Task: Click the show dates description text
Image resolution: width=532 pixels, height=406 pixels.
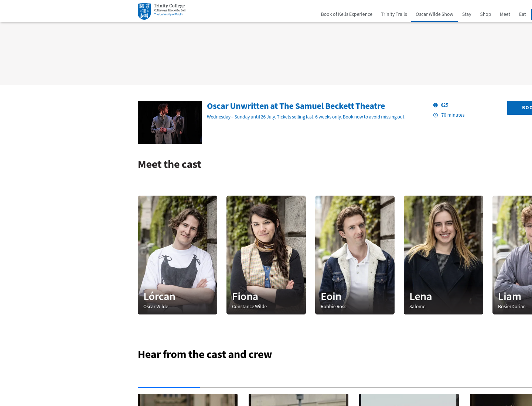Action: [x=306, y=117]
